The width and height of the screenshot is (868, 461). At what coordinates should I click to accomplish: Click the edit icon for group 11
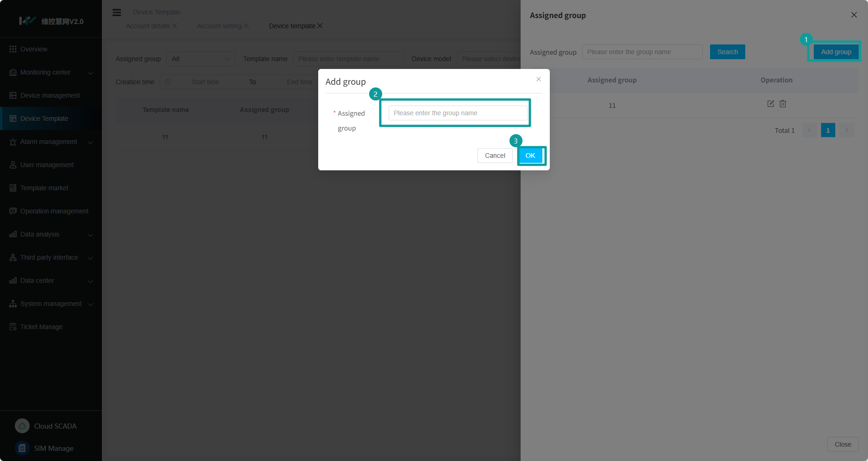coord(770,104)
